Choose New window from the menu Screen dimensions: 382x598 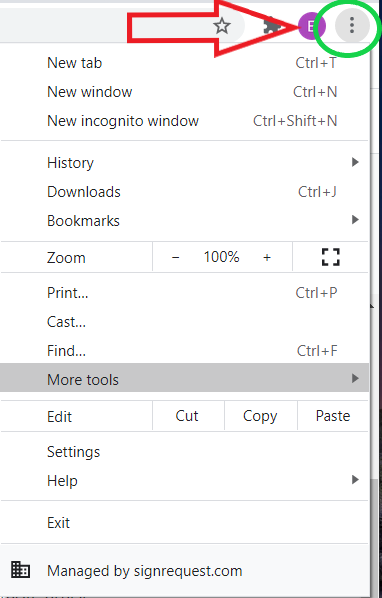tap(185, 92)
